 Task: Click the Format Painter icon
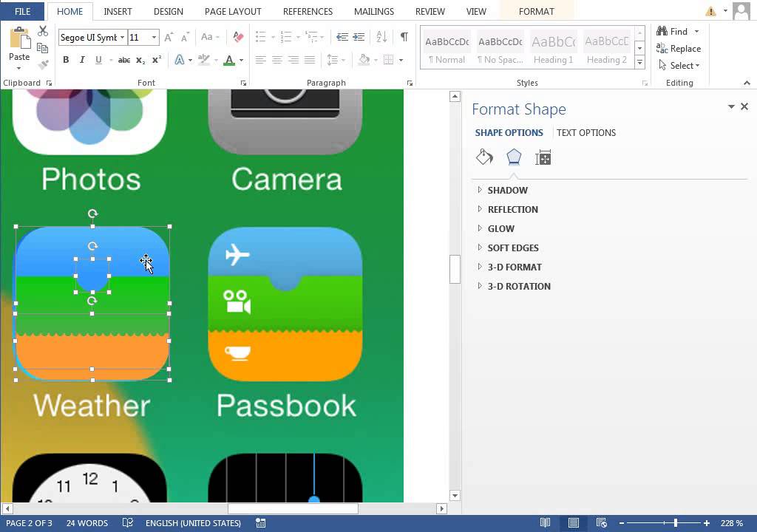pos(42,63)
